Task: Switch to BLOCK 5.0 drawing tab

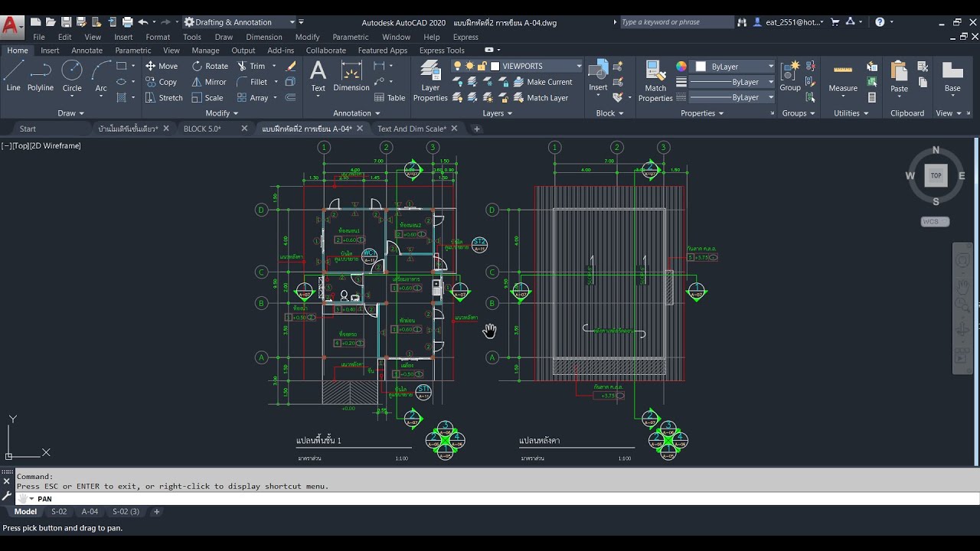Action: coord(202,129)
